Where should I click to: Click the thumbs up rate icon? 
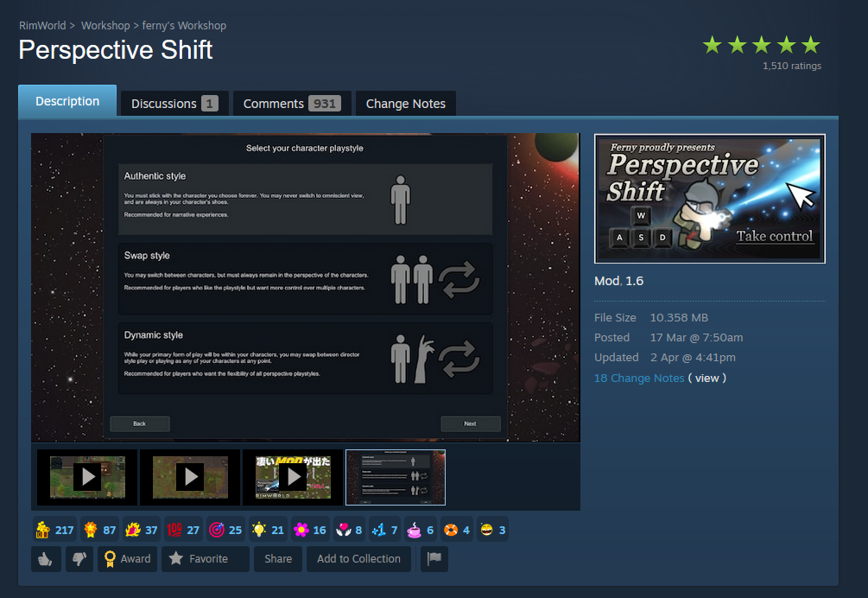(x=46, y=559)
